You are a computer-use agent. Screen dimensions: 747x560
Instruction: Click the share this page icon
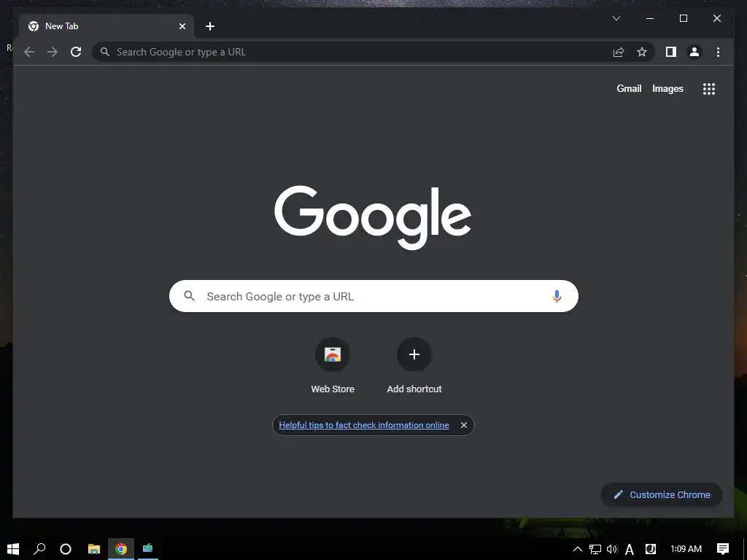click(619, 52)
